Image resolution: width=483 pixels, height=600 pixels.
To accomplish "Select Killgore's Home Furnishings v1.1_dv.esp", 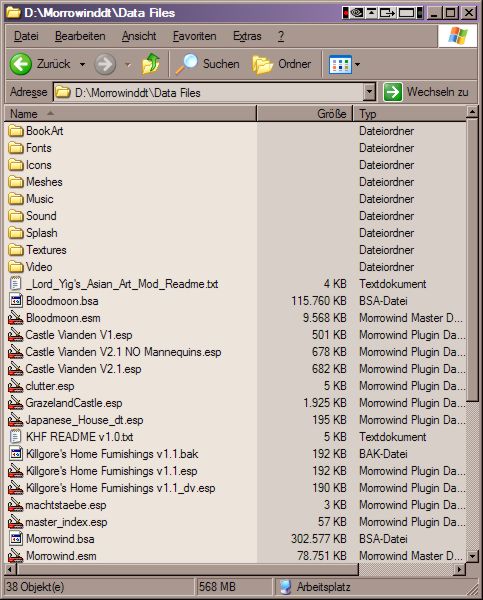I will click(120, 488).
